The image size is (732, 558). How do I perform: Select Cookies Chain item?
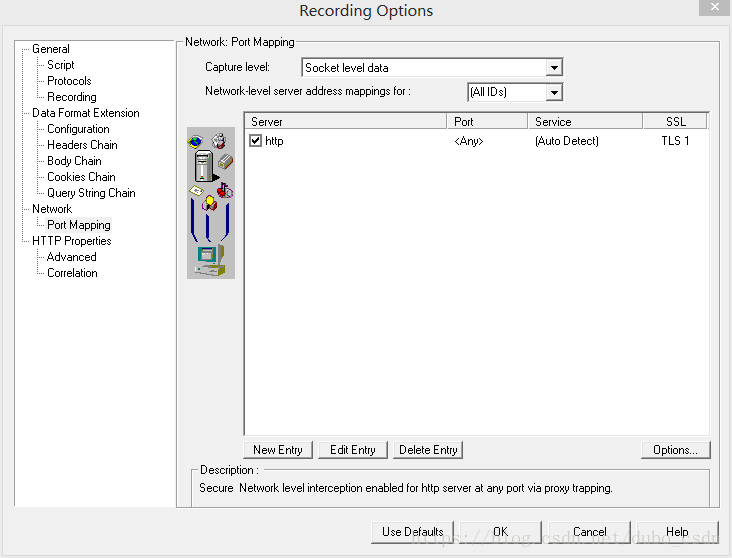point(81,177)
